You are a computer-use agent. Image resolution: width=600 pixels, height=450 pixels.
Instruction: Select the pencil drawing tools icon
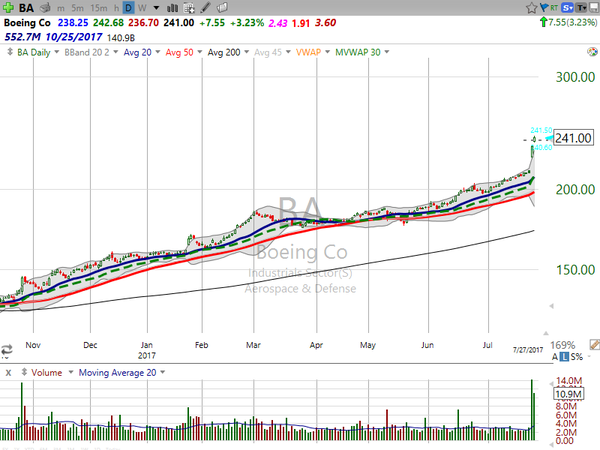[205, 7]
